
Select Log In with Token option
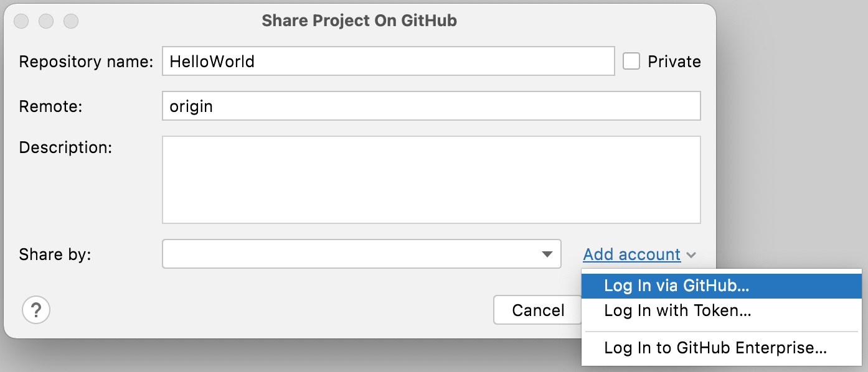pyautogui.click(x=677, y=310)
